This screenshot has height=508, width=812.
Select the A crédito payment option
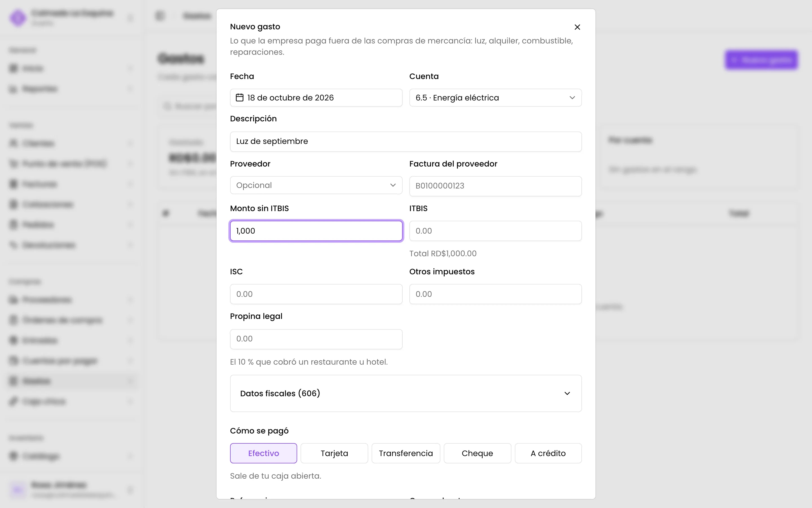click(548, 453)
